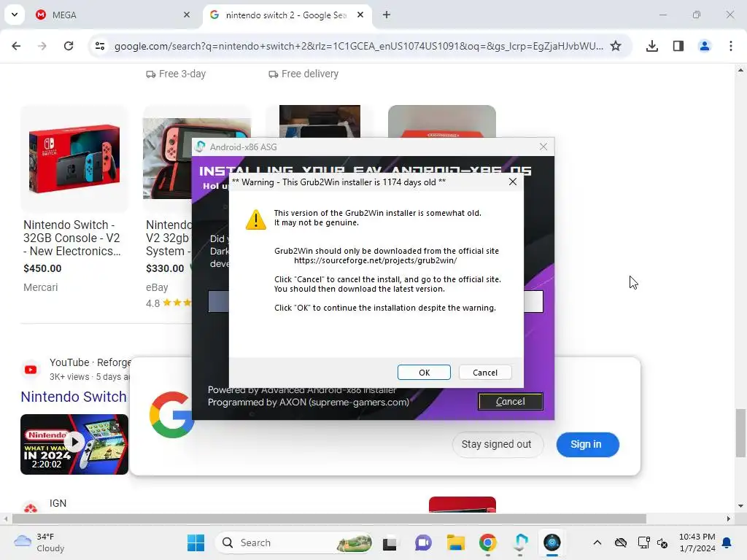Click the $450.00 price text

pyautogui.click(x=42, y=268)
